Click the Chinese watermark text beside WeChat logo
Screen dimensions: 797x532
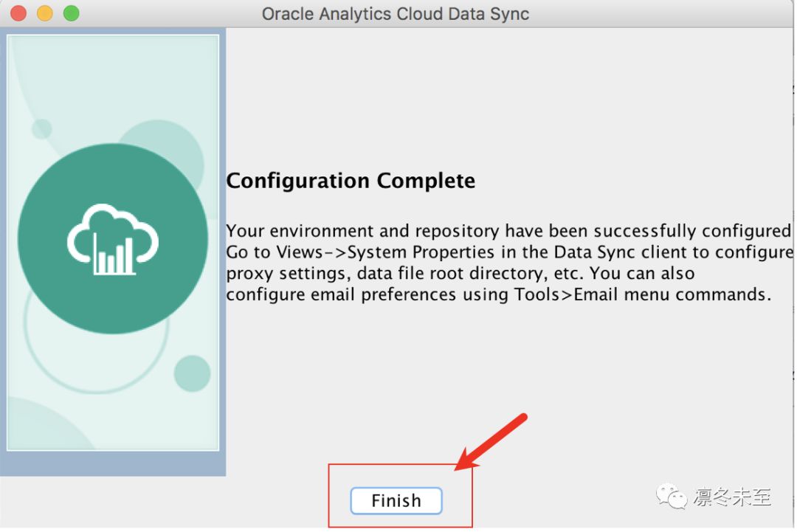[733, 497]
